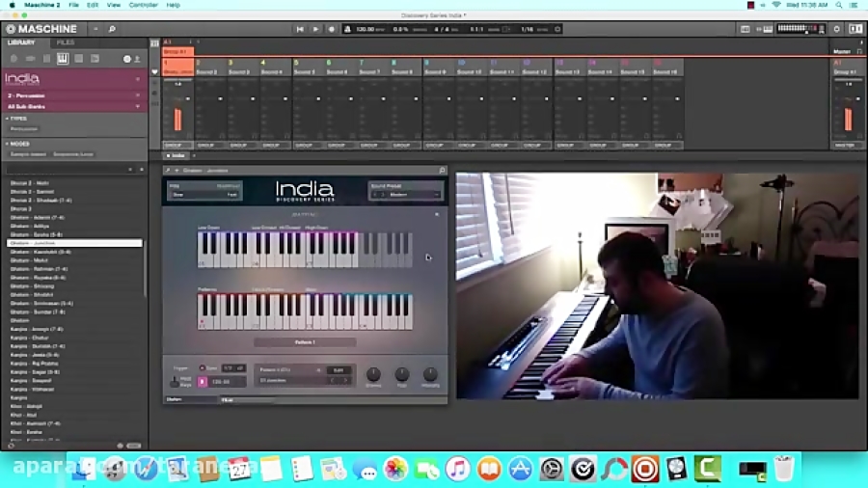
Task: Click the Pattern 1 bar under the lower keyboard
Action: (305, 342)
